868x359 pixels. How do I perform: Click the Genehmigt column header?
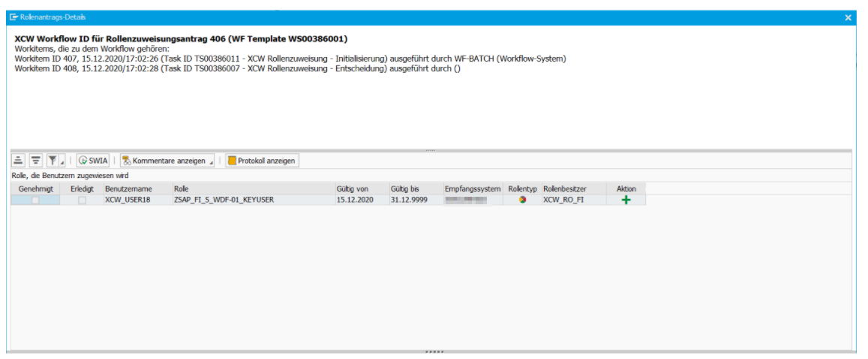[35, 189]
